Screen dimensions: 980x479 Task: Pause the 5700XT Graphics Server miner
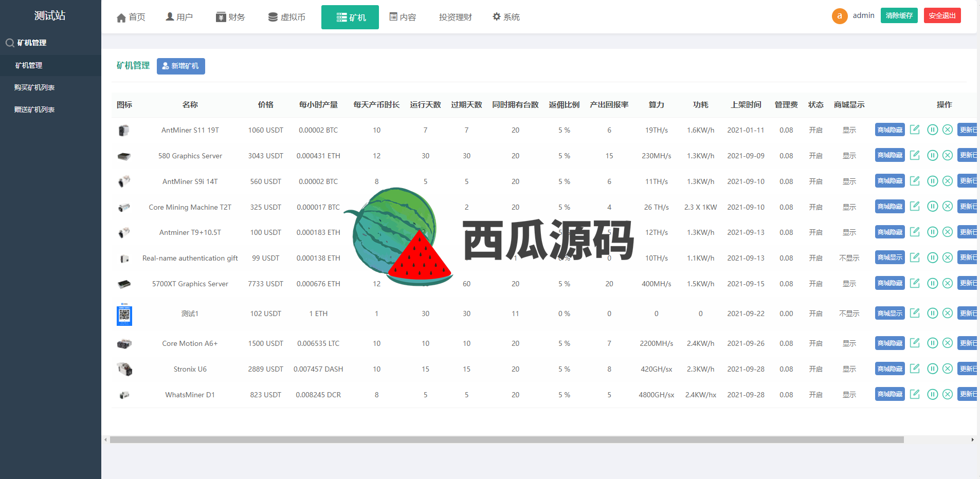[933, 283]
